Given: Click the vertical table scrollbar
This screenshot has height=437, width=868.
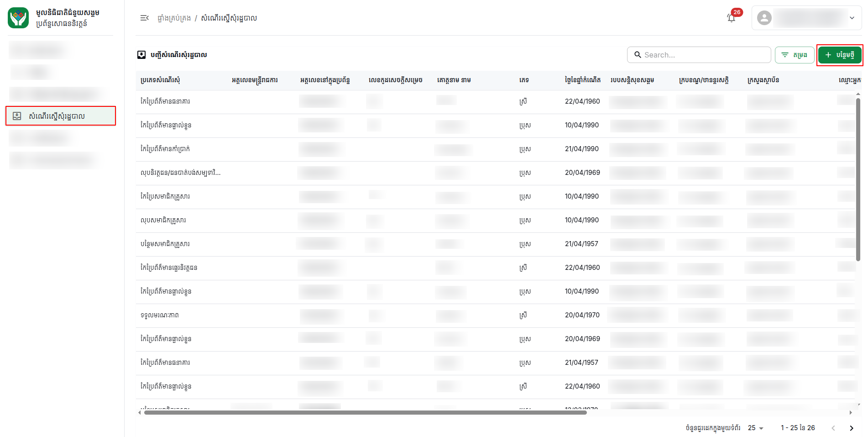Looking at the screenshot, I should click(858, 179).
